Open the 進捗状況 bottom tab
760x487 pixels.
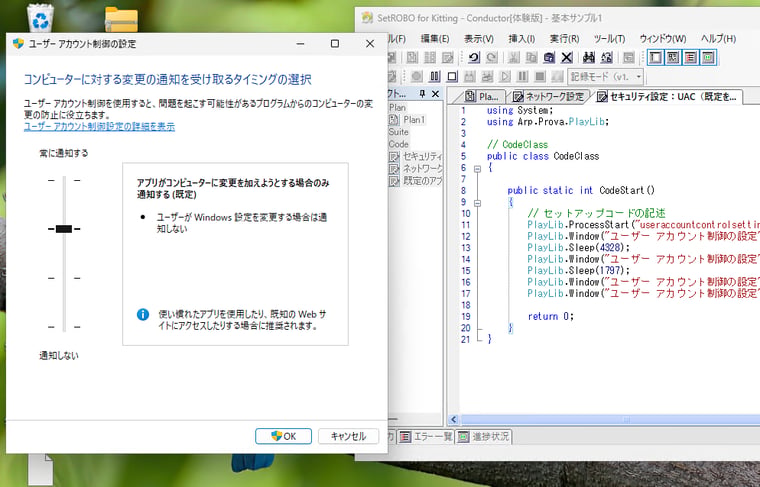click(x=484, y=437)
